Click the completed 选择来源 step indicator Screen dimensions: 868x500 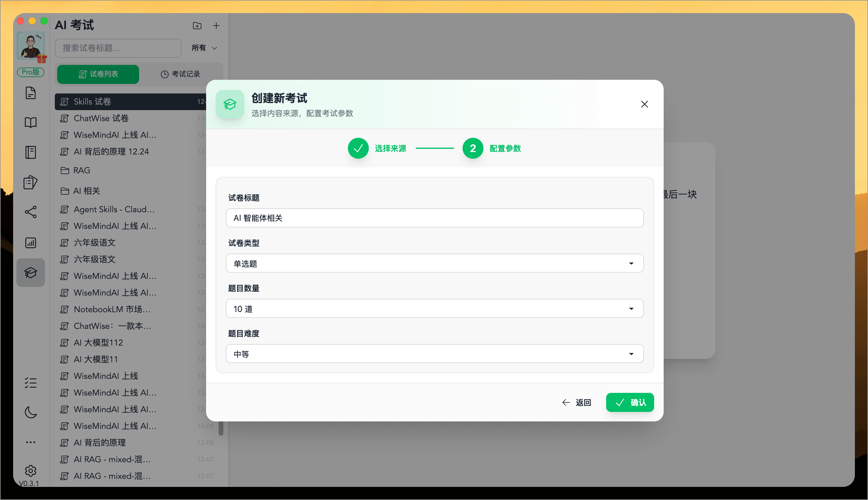(358, 148)
